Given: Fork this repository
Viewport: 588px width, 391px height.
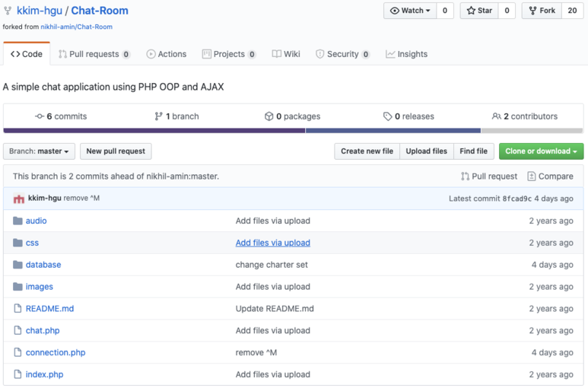Looking at the screenshot, I should pyautogui.click(x=542, y=11).
